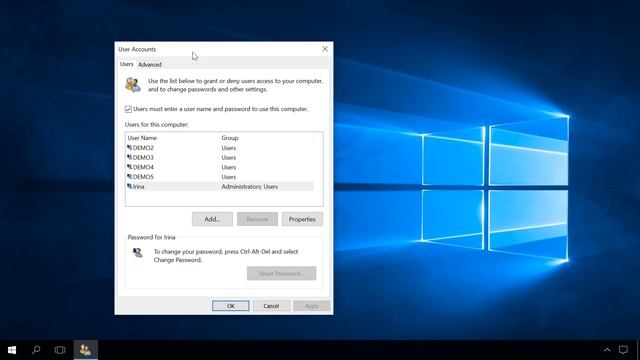Select DEMO3 in users list
The width and height of the screenshot is (640, 360).
click(x=143, y=158)
